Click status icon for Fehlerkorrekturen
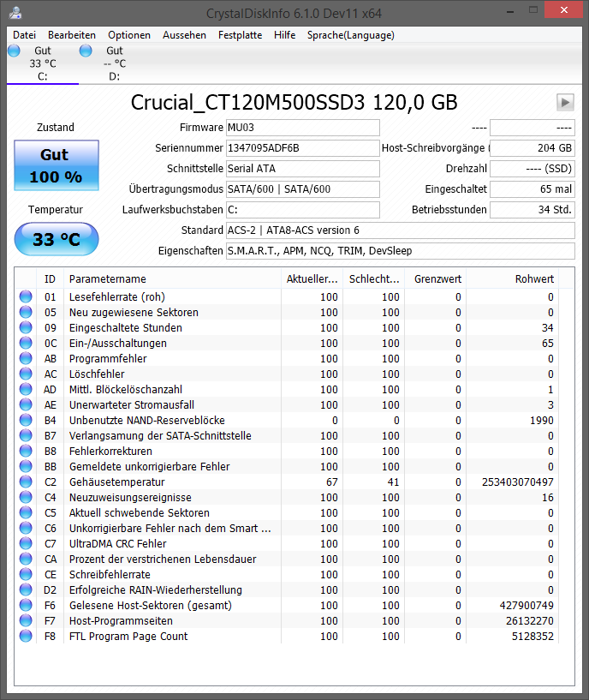 [x=26, y=451]
